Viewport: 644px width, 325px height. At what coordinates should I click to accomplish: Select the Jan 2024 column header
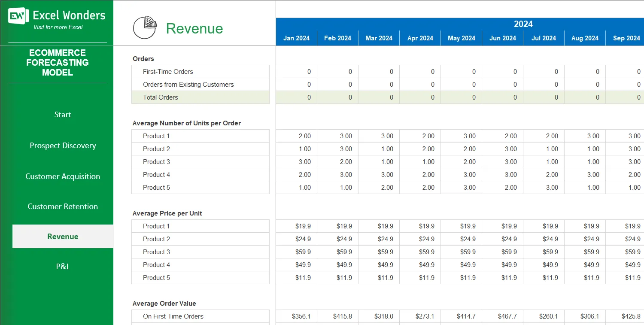296,38
